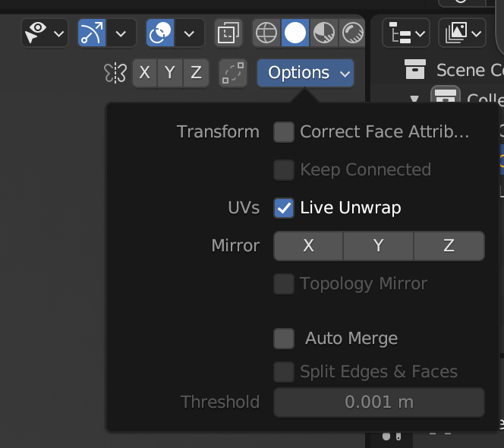This screenshot has height=448, width=504.
Task: Toggle the Show Gizmo button
Action: (x=91, y=33)
